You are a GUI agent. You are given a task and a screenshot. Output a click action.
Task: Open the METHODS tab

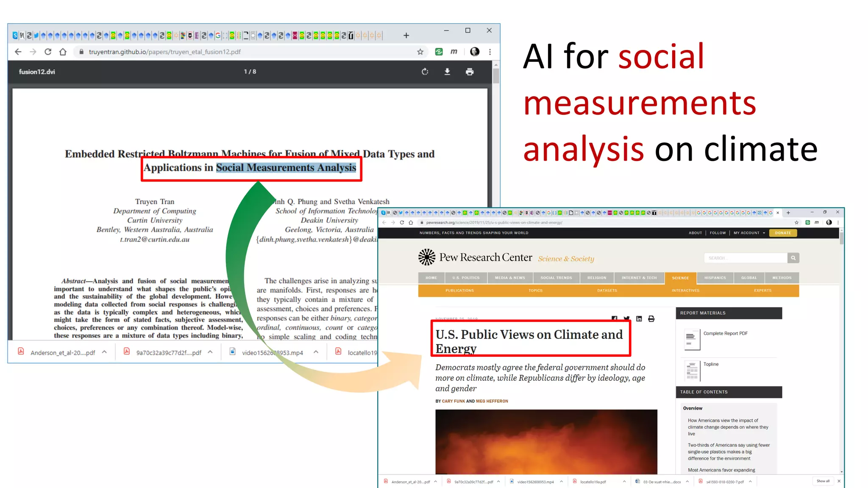coord(782,278)
